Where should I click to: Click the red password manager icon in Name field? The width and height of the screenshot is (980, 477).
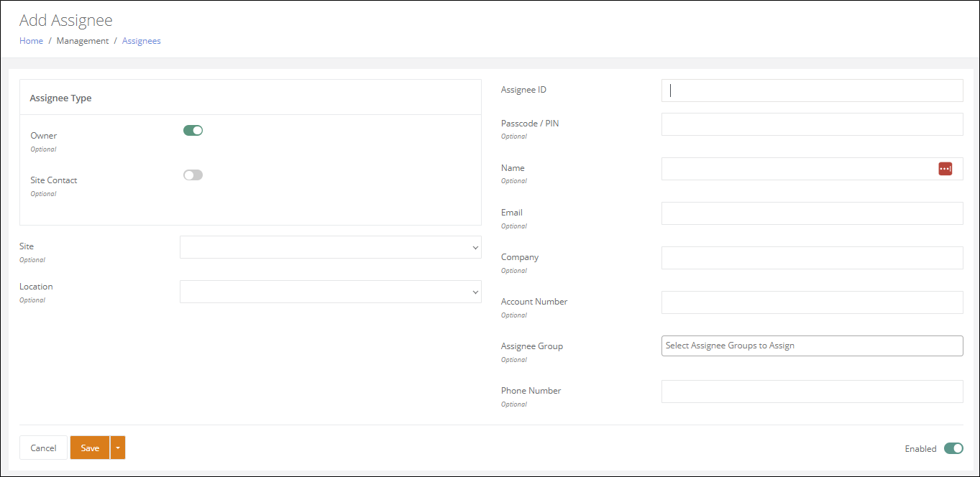click(945, 168)
